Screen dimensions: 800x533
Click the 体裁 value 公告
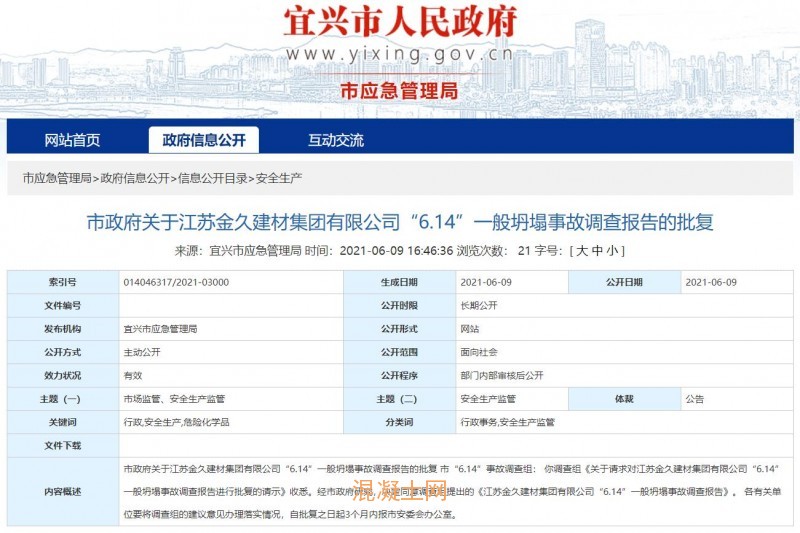point(695,399)
